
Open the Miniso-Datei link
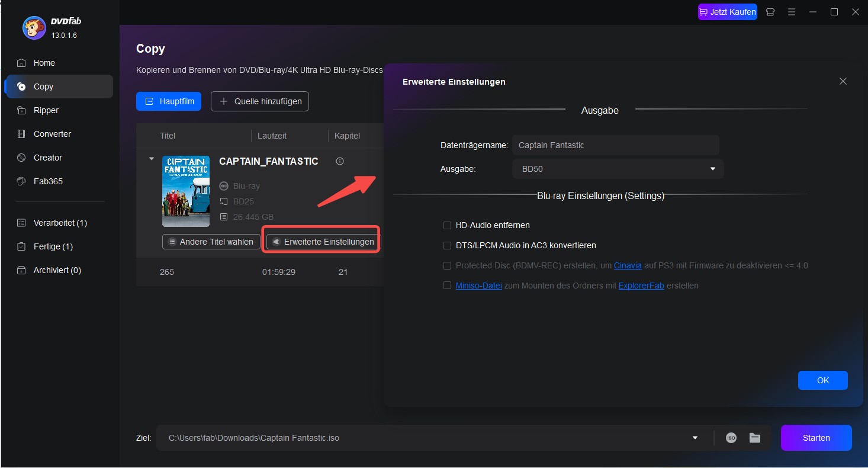[479, 286]
